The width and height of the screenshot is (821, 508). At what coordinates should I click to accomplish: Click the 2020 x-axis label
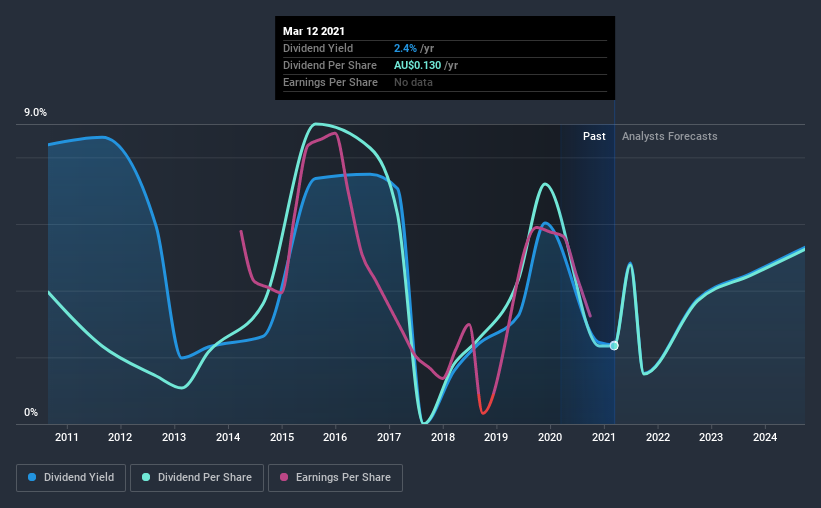coord(550,437)
